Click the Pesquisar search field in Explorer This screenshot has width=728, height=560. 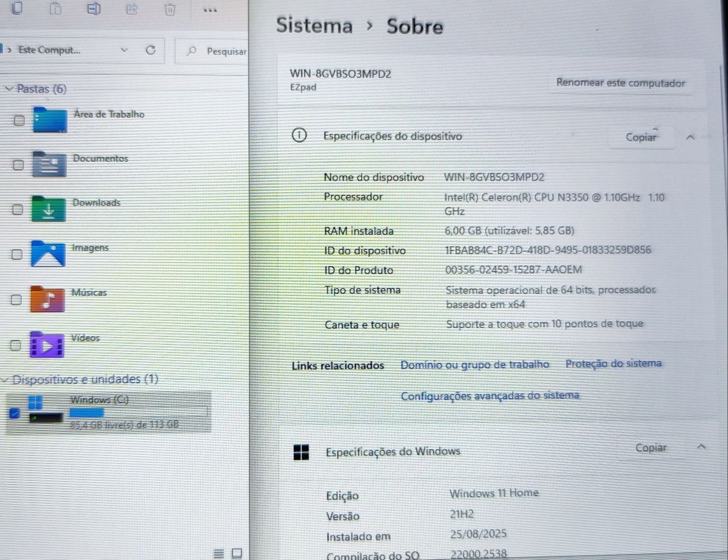212,51
